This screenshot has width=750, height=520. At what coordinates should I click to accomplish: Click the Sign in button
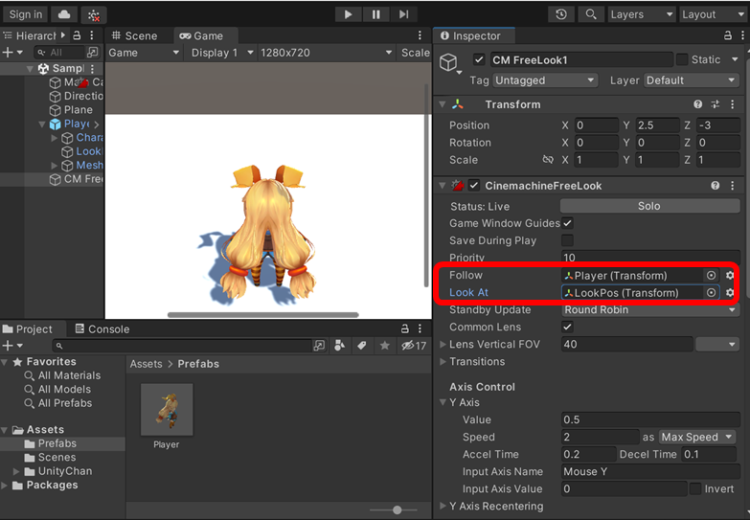pos(25,14)
